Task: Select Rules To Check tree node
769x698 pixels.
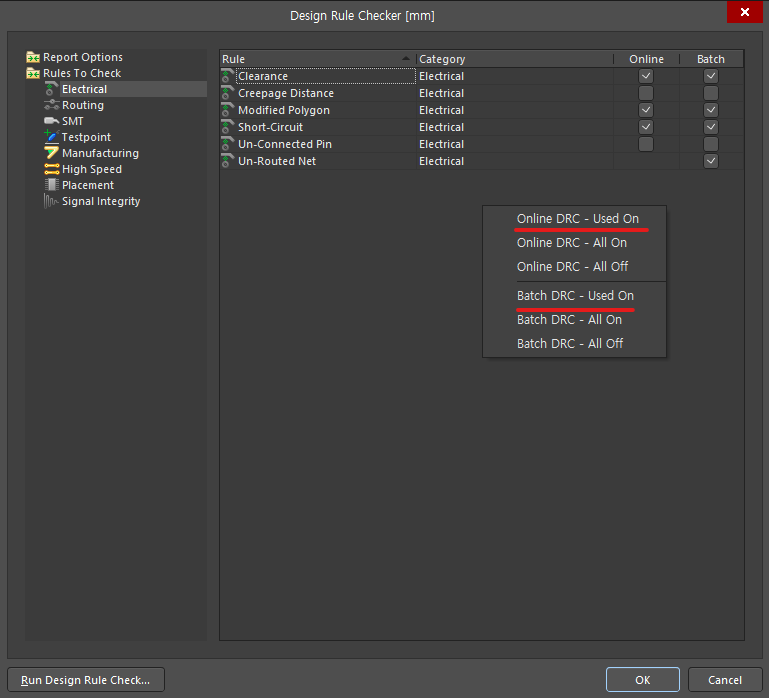Action: [82, 73]
